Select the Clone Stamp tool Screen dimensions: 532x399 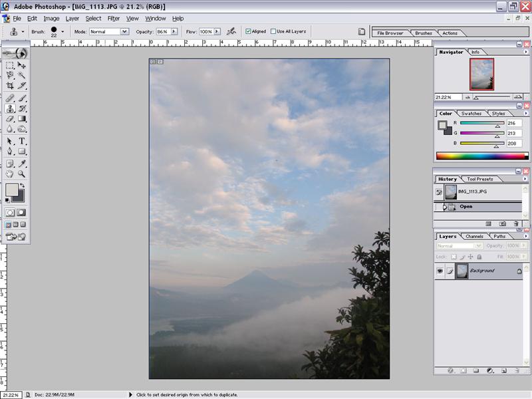pos(10,108)
